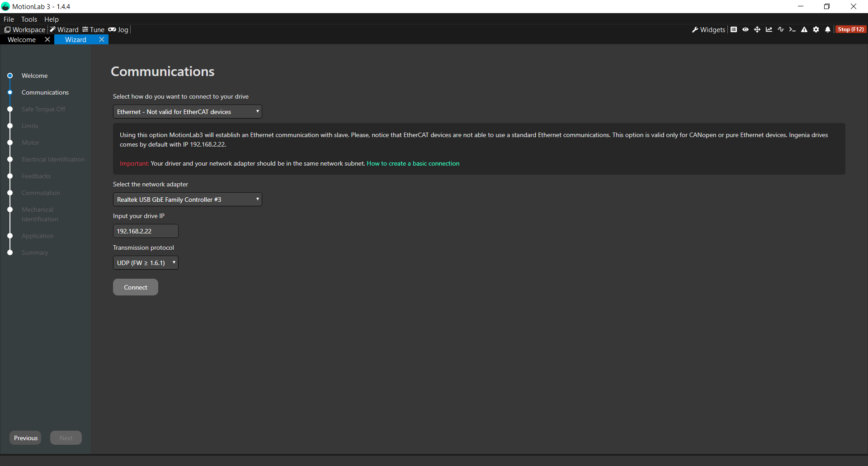
Task: Open the Tools menu
Action: 29,19
